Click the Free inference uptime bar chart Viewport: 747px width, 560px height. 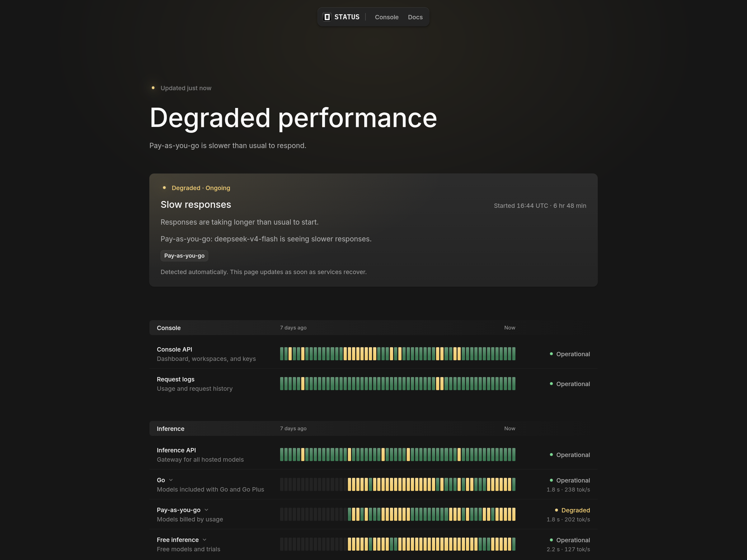[x=397, y=544]
